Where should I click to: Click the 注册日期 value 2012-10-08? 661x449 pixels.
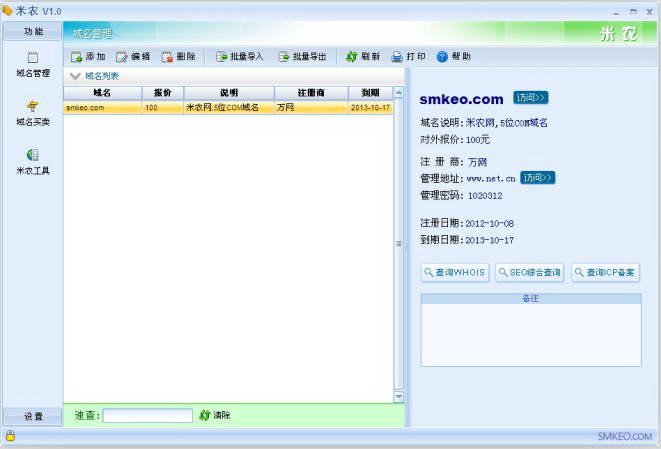click(489, 223)
